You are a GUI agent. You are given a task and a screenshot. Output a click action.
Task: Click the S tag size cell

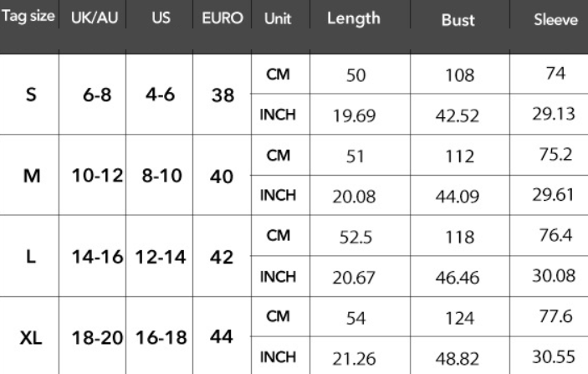coord(31,94)
